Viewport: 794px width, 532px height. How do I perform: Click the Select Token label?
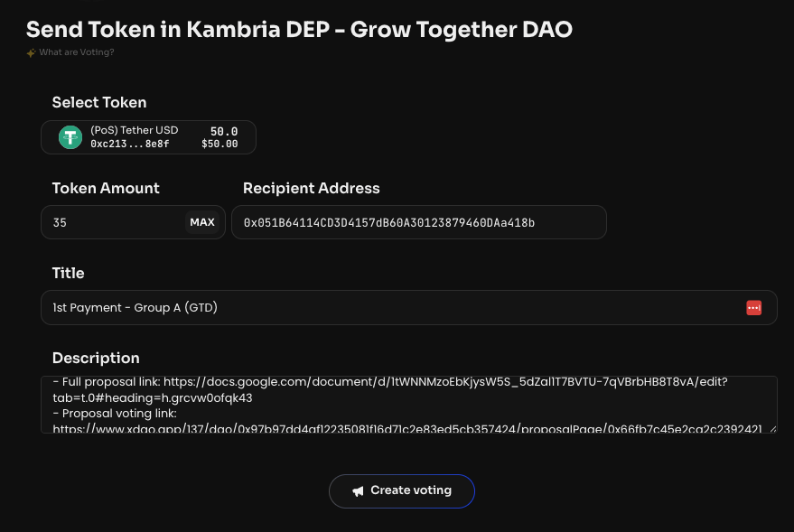[x=99, y=103]
